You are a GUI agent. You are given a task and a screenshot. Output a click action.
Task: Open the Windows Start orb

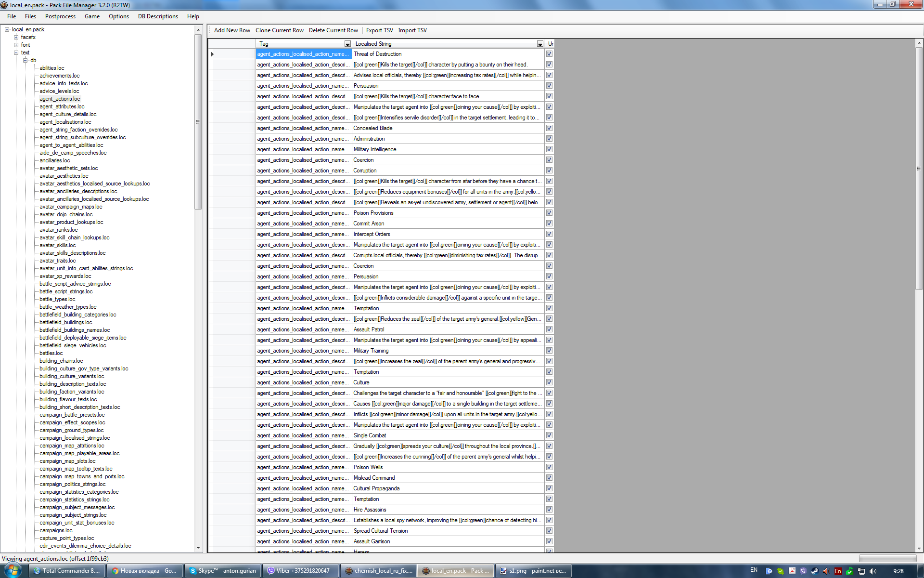(x=13, y=571)
